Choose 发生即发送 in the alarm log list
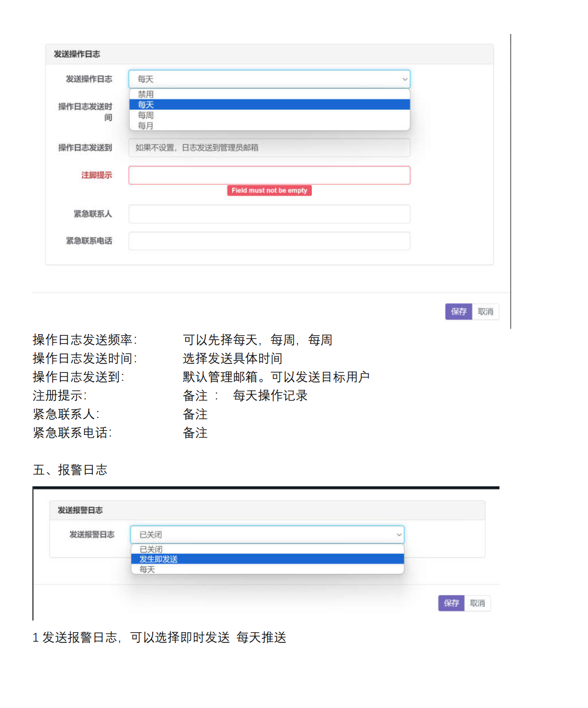 [x=267, y=559]
